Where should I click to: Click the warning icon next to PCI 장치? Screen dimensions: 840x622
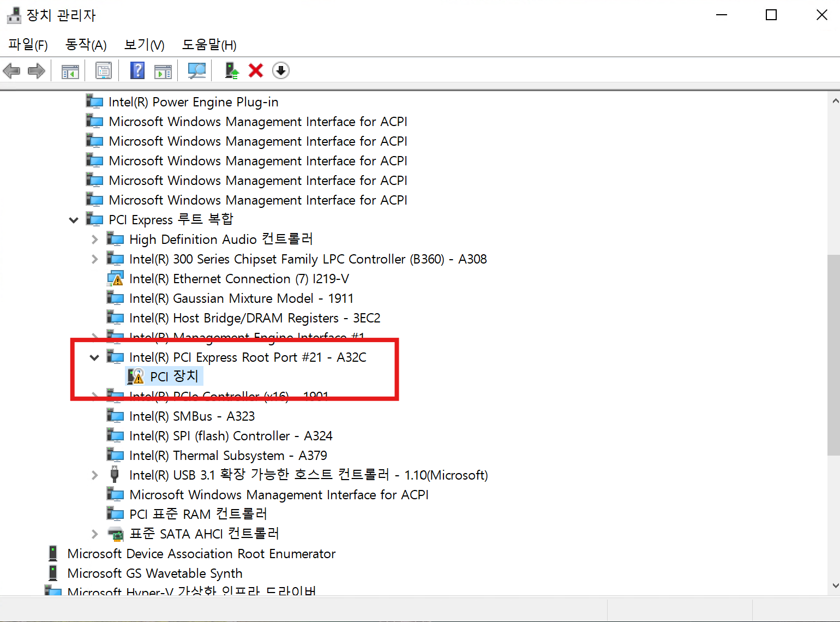coord(136,376)
